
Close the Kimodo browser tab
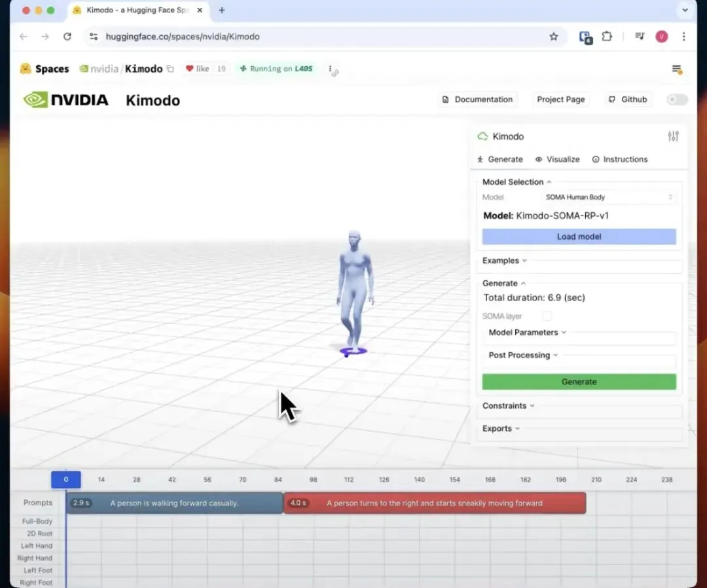click(200, 10)
